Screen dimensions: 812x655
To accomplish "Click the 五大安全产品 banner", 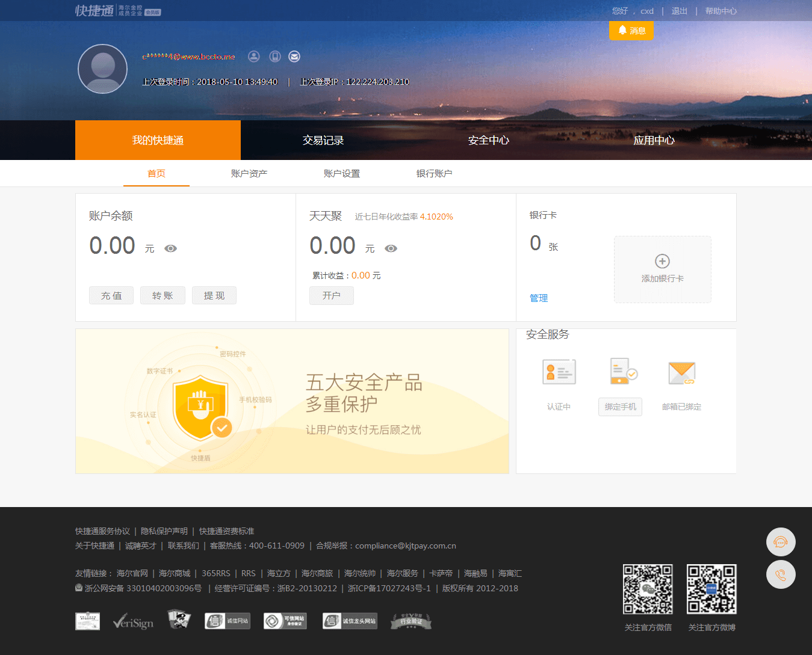I will (x=292, y=401).
